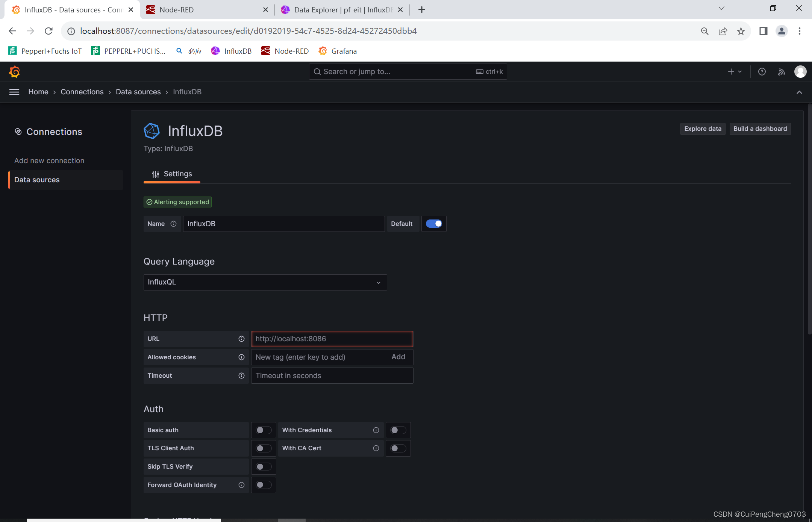Click the Grafana logo in the header
The image size is (812, 522).
pyautogui.click(x=14, y=71)
